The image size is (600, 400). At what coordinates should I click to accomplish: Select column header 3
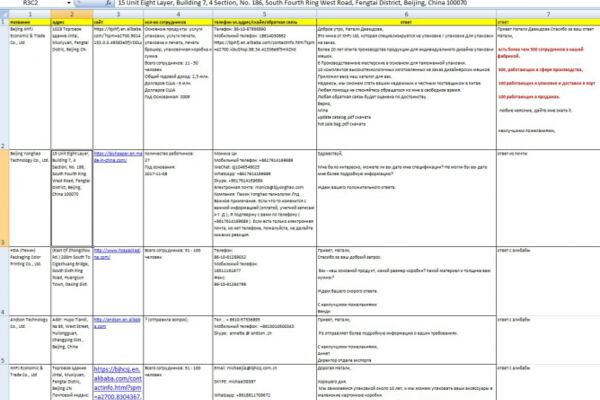click(118, 14)
